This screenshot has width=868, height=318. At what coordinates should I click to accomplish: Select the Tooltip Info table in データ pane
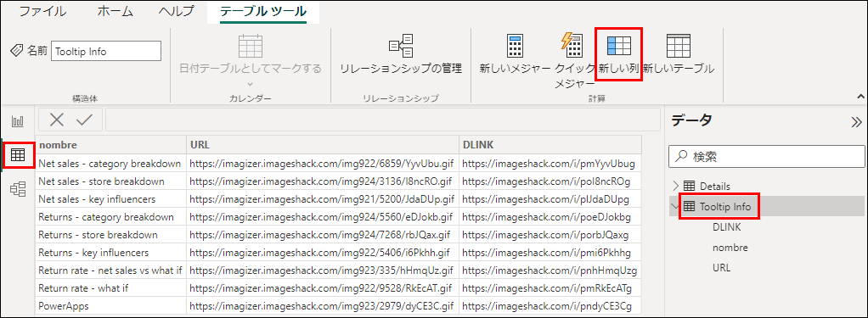[725, 207]
